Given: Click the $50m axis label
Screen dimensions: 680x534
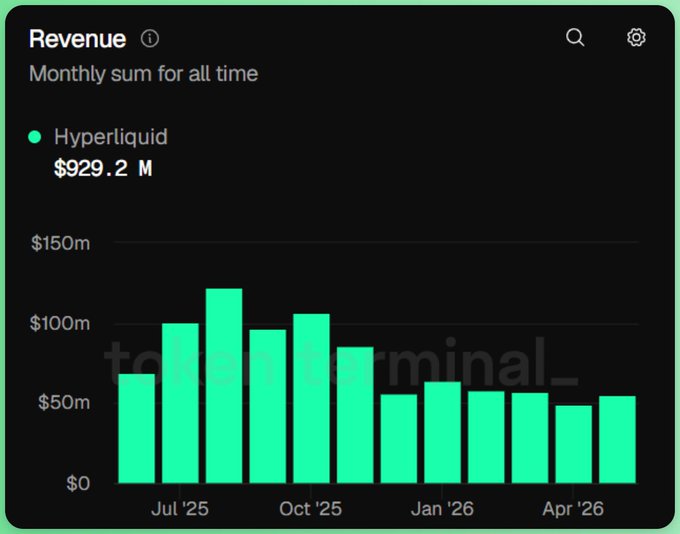Looking at the screenshot, I should (x=64, y=403).
